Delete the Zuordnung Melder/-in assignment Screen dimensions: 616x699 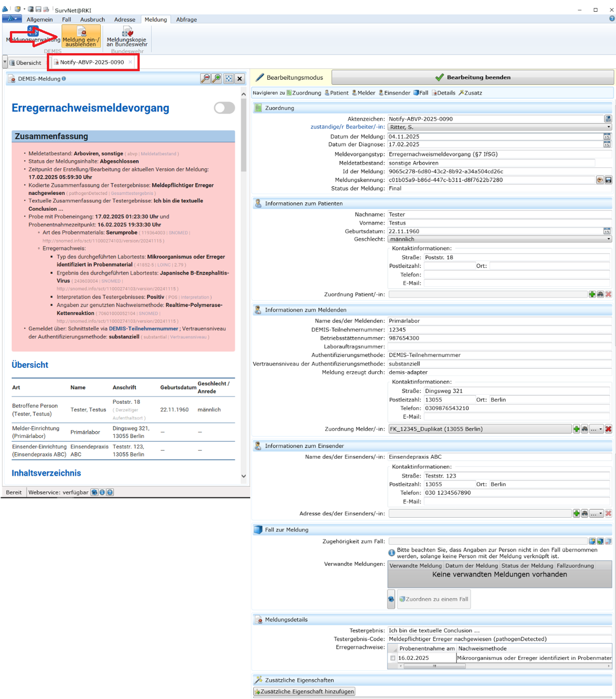point(608,429)
